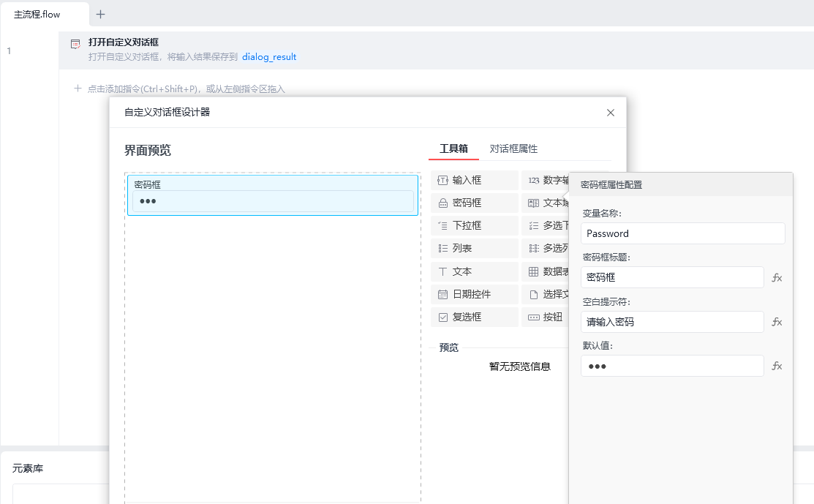Click the 空白提示符 input field
The width and height of the screenshot is (814, 504).
pyautogui.click(x=672, y=322)
